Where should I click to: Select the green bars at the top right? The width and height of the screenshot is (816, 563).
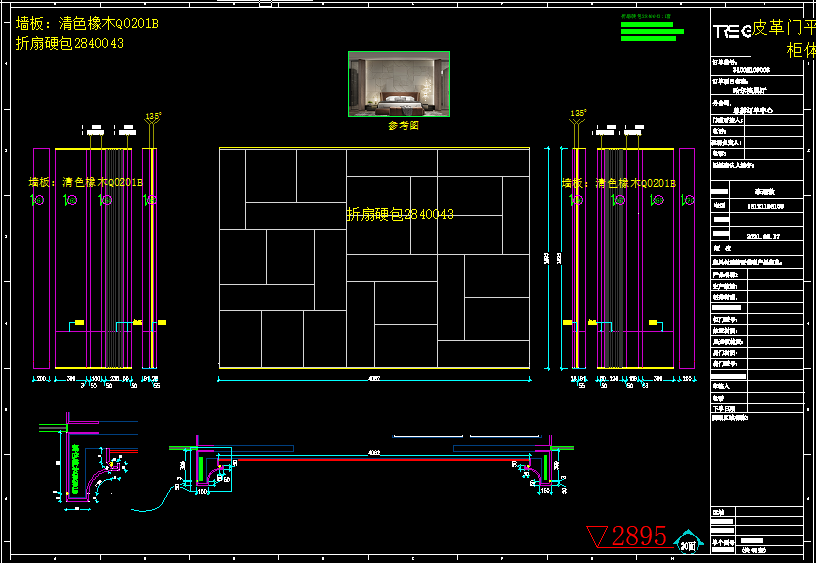tap(652, 31)
